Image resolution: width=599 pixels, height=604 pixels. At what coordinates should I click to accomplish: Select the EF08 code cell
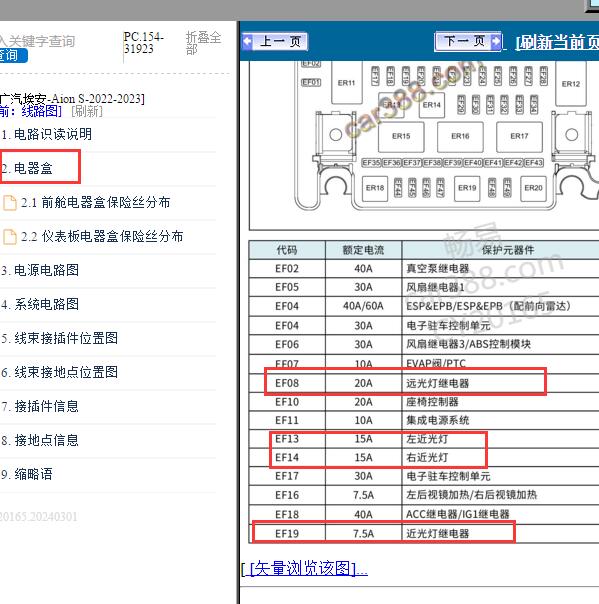point(287,383)
